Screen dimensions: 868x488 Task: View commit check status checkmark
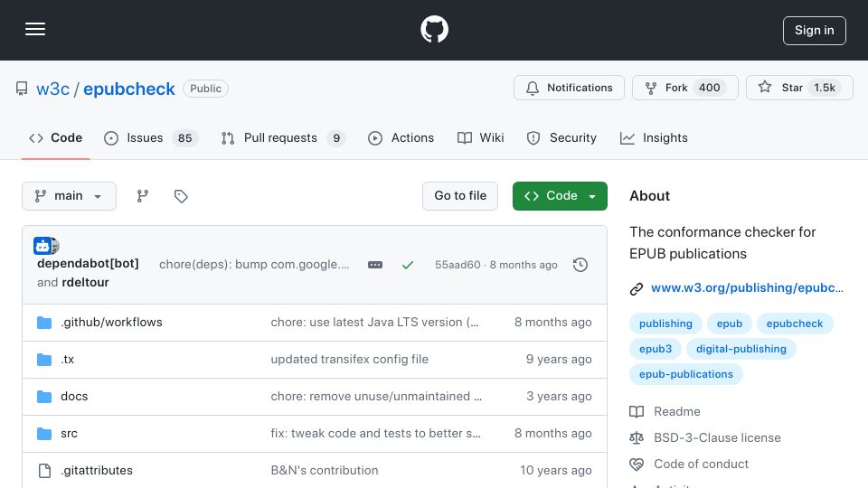408,265
